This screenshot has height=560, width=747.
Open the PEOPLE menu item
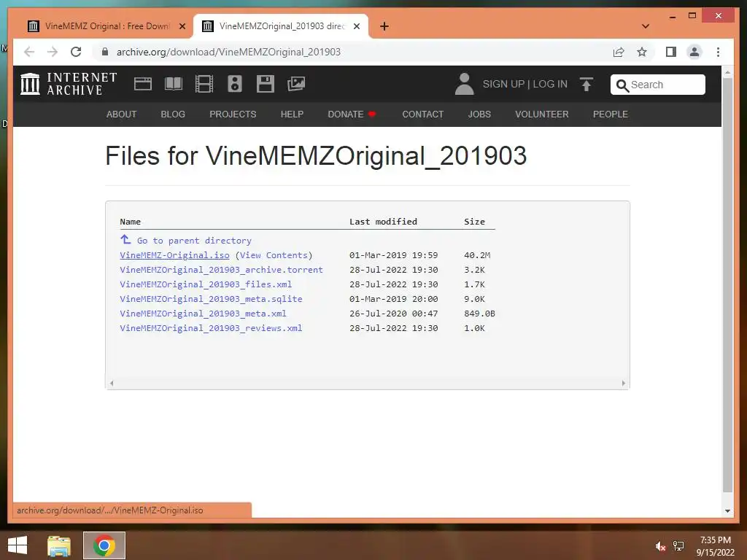tap(611, 114)
